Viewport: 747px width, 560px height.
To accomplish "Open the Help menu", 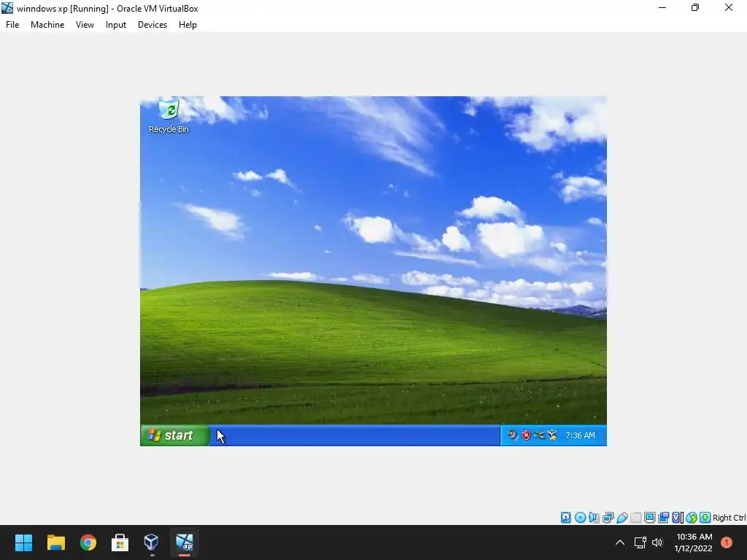I will tap(187, 25).
